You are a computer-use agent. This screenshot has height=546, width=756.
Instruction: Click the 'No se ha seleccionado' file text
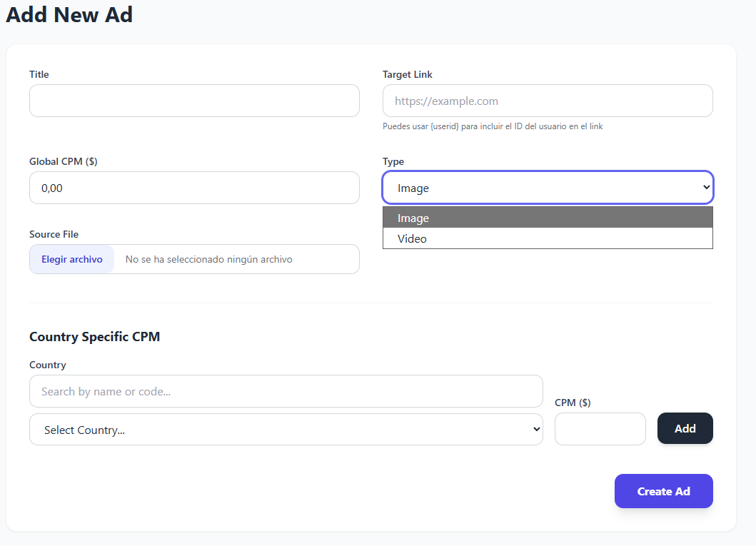pos(208,259)
